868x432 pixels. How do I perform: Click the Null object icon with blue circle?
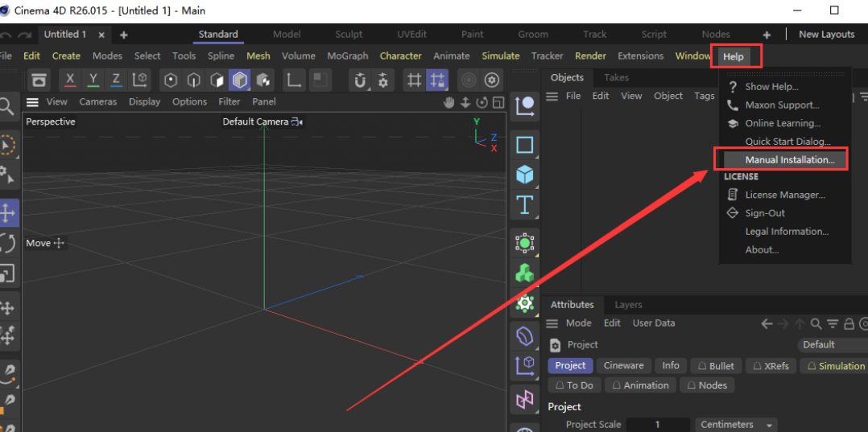pos(524,105)
